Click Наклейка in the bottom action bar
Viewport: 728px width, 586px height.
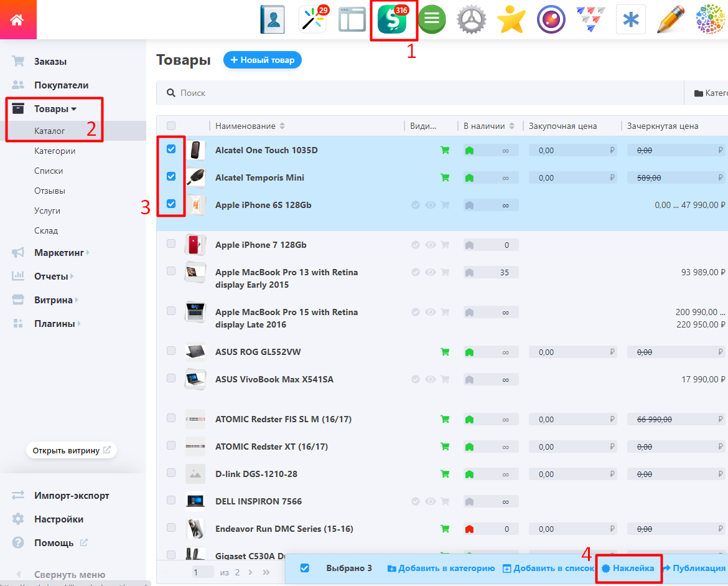pos(628,568)
